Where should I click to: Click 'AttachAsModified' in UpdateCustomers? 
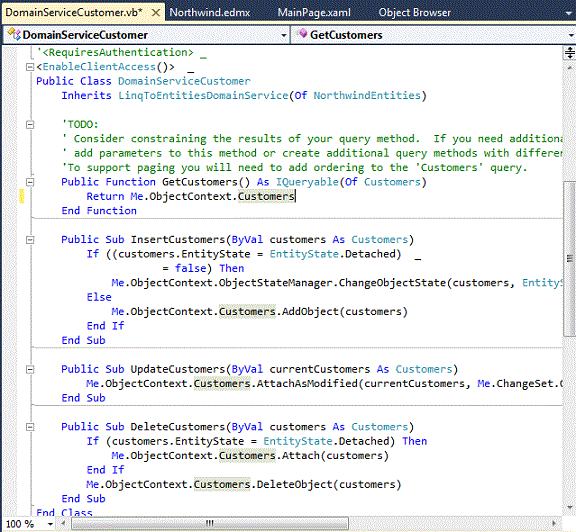(307, 384)
